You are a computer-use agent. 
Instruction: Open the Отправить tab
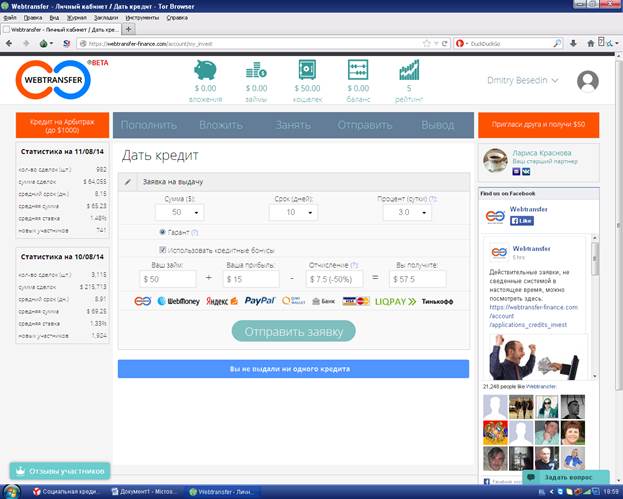coord(365,125)
